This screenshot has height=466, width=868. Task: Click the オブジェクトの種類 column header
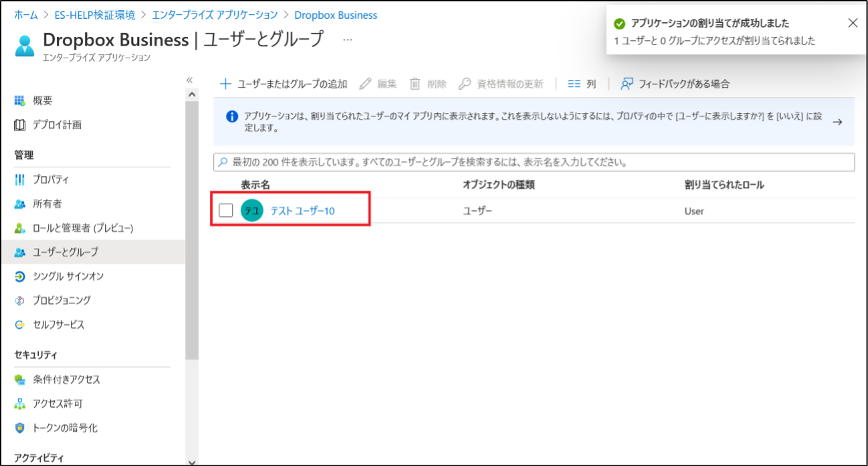coord(498,185)
